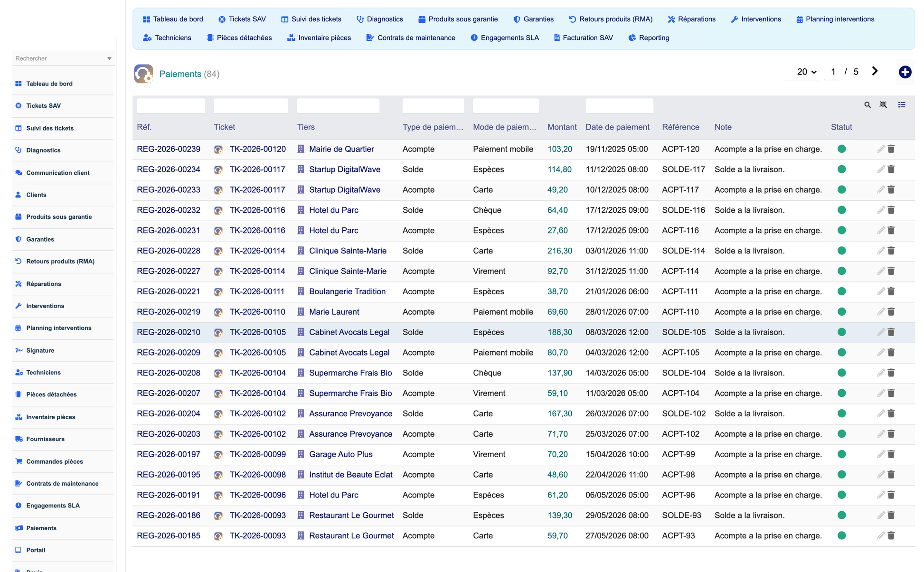Open Reporting top tab

(649, 38)
